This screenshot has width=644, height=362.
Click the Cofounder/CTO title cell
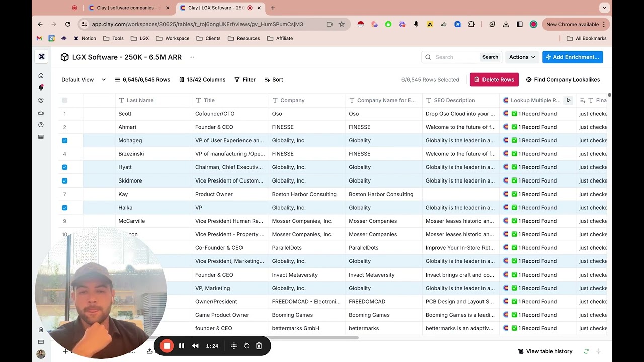[230, 114]
